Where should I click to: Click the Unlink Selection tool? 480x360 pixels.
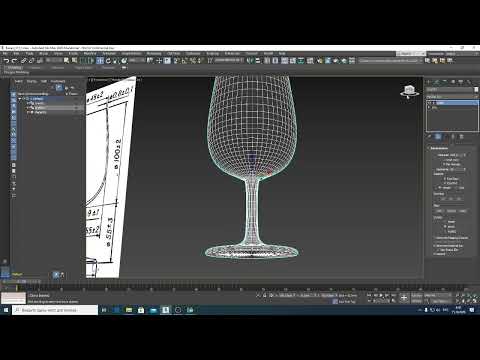pos(31,61)
